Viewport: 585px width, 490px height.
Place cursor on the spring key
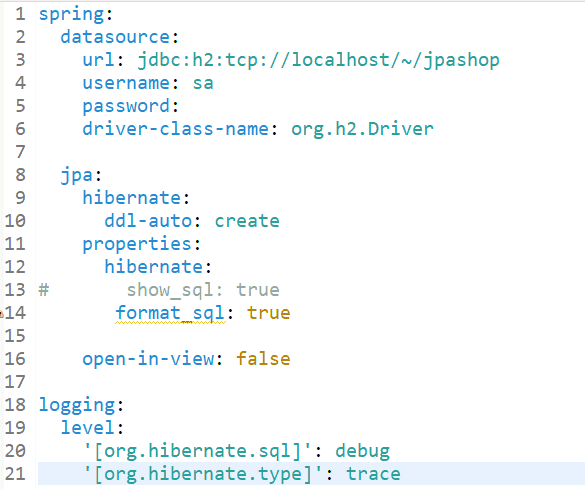pos(72,15)
